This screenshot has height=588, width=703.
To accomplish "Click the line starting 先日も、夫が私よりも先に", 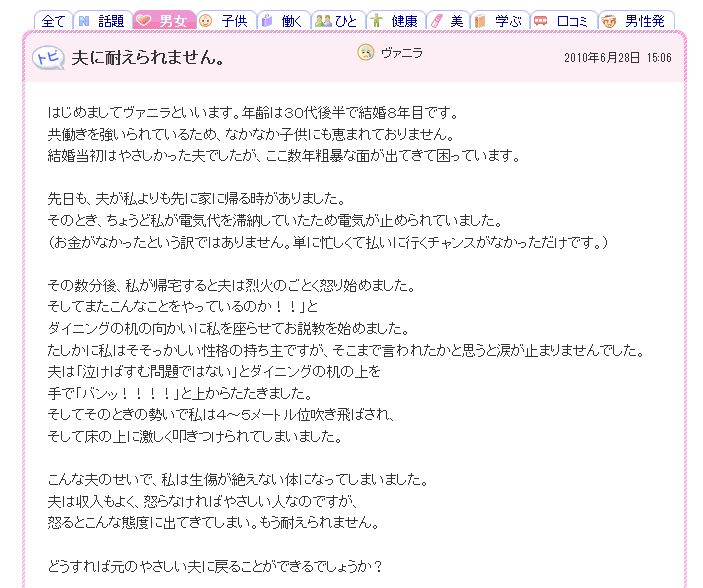I will tap(196, 199).
